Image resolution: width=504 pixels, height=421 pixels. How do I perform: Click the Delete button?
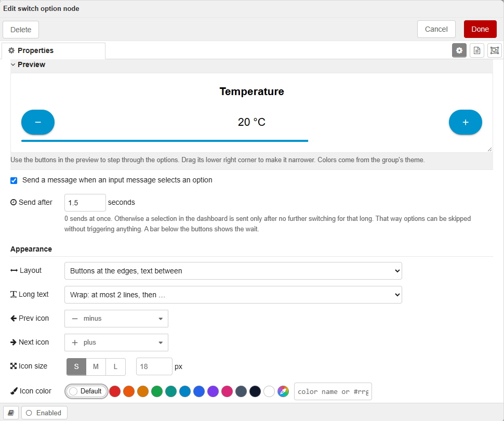point(21,30)
